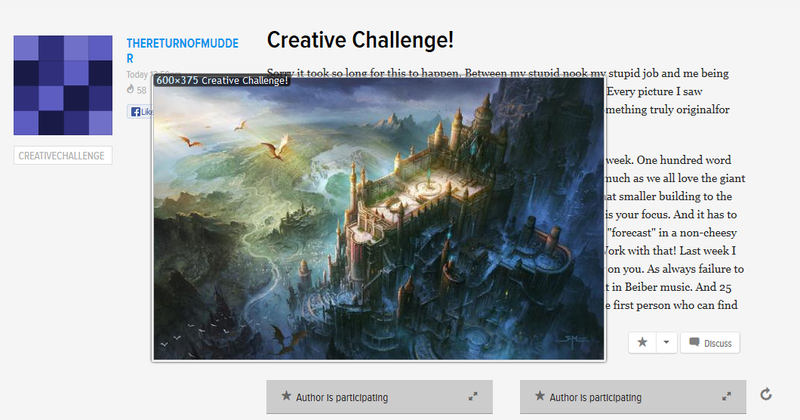Click the star icon in left participating bar

(286, 396)
